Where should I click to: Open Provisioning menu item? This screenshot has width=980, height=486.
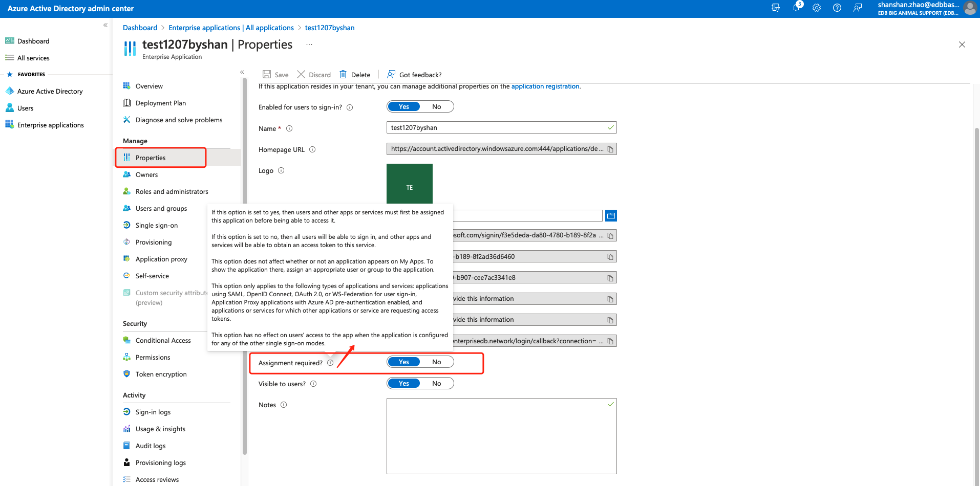(x=154, y=242)
